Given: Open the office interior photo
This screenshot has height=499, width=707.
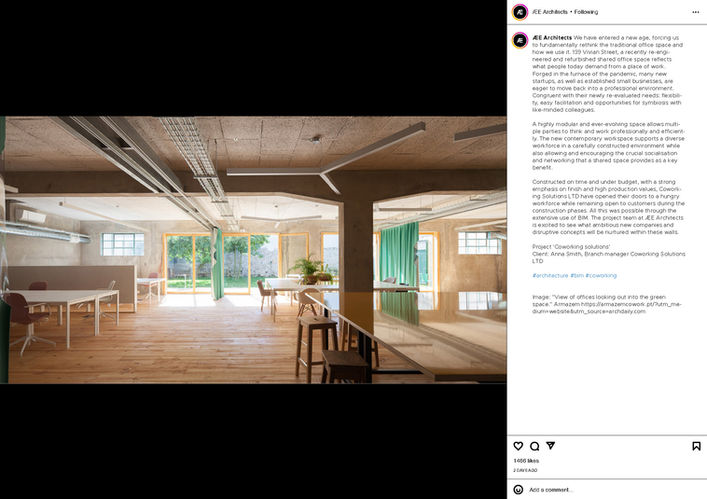Looking at the screenshot, I should (x=253, y=250).
